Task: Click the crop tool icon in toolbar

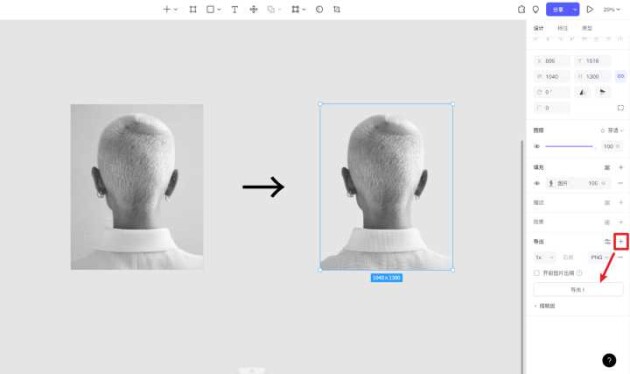Action: [337, 9]
